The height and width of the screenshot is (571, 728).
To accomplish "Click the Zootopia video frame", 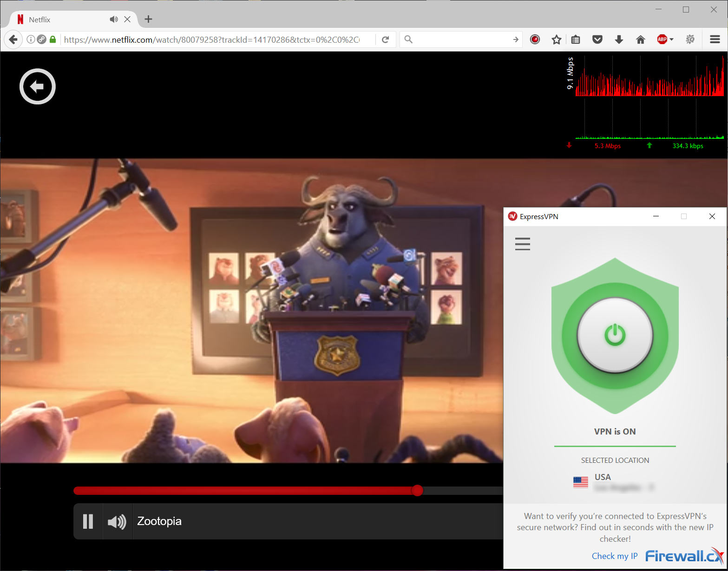I will click(x=251, y=311).
